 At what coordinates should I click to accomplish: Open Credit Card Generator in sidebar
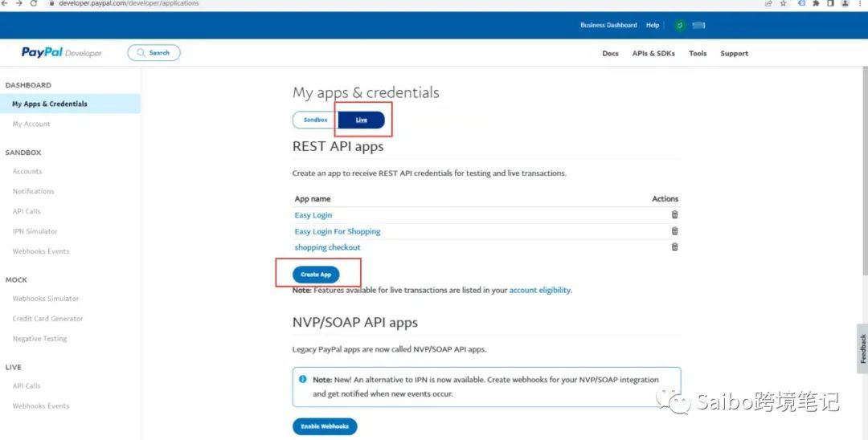point(47,319)
